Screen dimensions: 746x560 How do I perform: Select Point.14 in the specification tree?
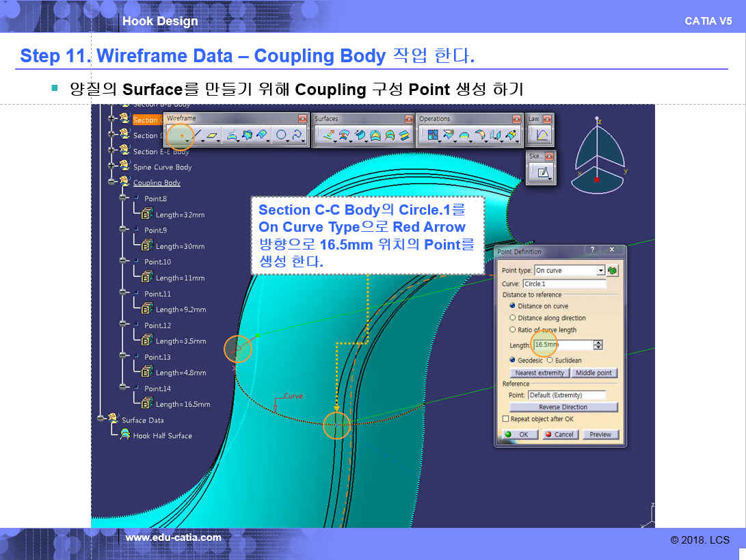[x=157, y=388]
